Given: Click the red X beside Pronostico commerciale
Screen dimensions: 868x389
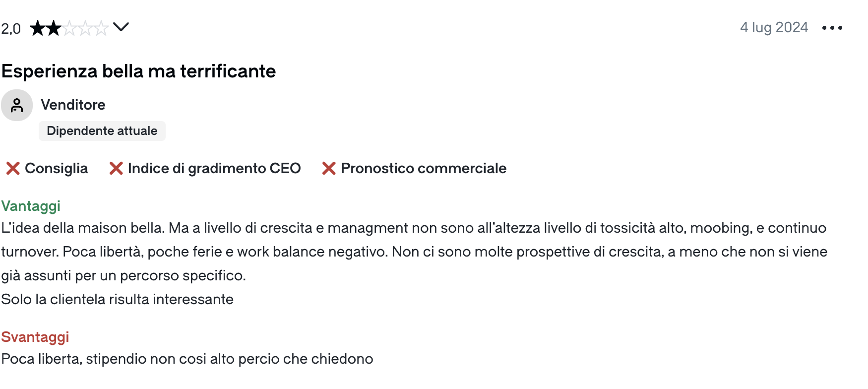Looking at the screenshot, I should pos(329,169).
